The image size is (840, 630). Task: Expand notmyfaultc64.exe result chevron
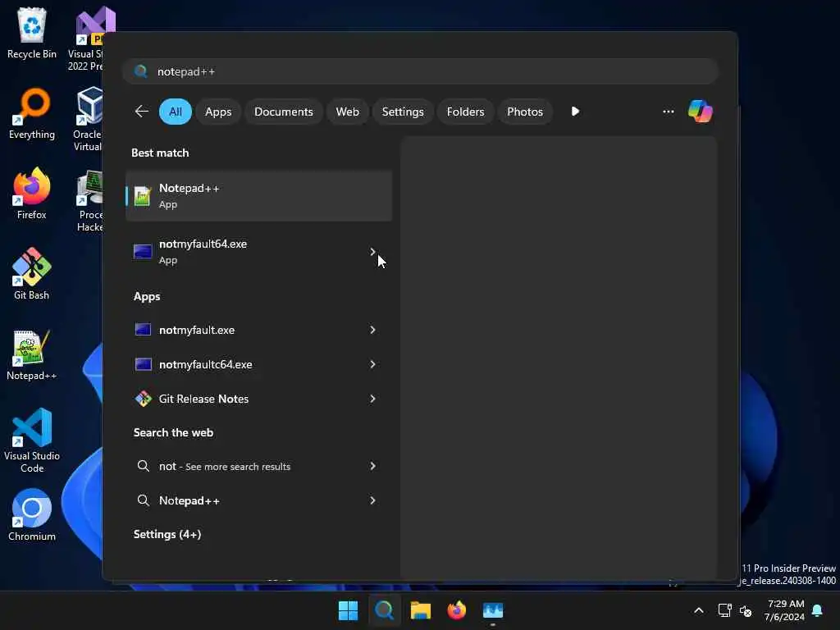(372, 364)
